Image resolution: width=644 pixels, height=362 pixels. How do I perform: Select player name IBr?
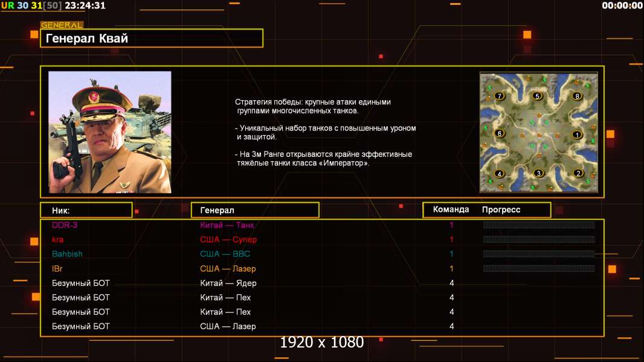pyautogui.click(x=57, y=268)
